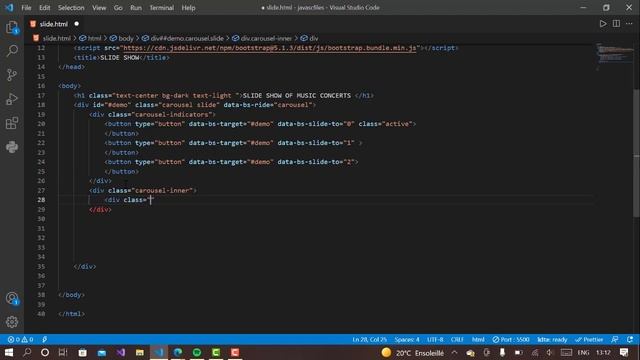The width and height of the screenshot is (640, 360).
Task: Open the Run menu
Action: (x=136, y=7)
